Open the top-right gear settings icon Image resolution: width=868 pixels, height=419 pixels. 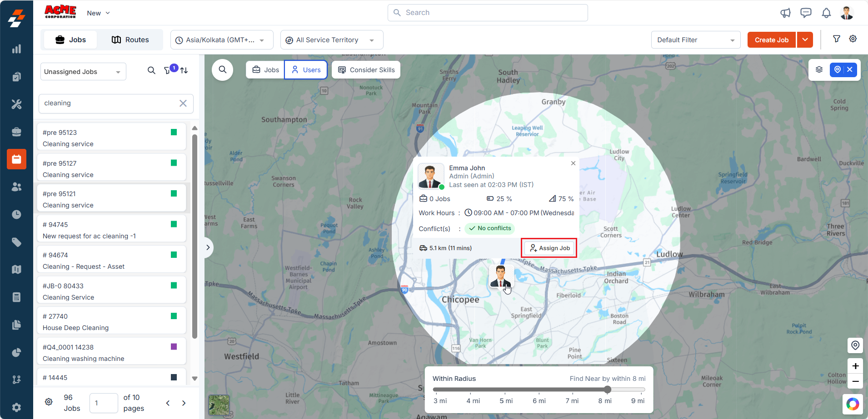tap(853, 39)
